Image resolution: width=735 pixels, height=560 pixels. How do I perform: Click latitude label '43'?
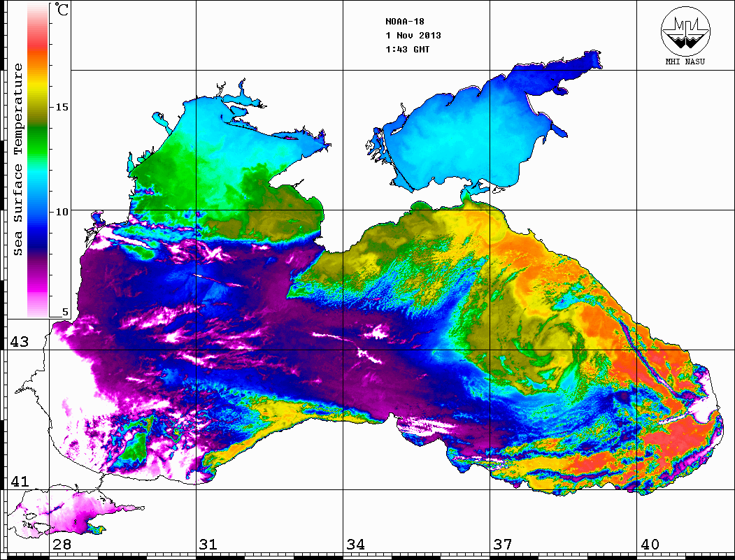tap(19, 342)
